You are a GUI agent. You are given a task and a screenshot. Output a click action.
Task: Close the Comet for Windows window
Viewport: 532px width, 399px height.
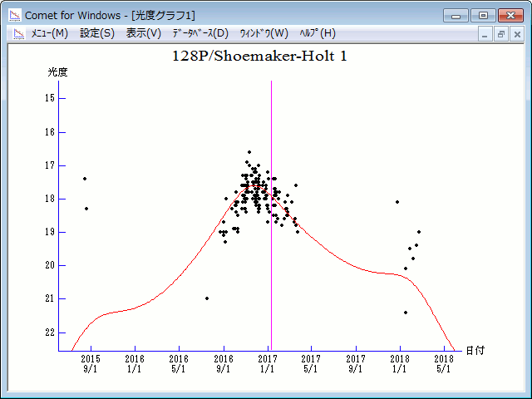click(x=510, y=16)
